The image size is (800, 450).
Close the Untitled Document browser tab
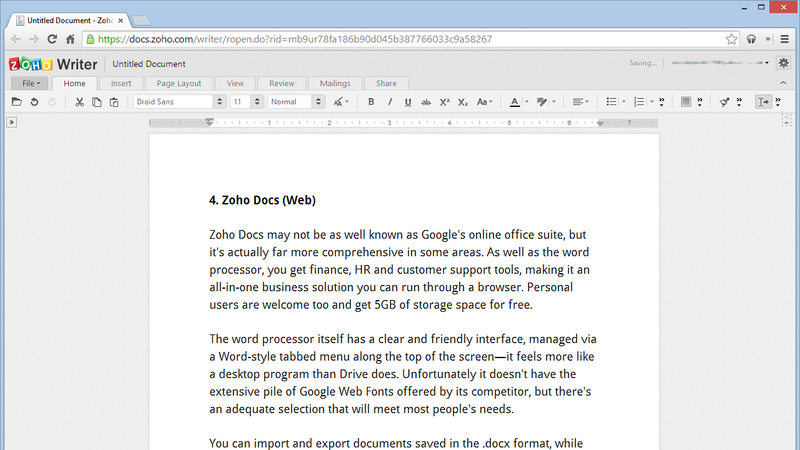[x=120, y=21]
